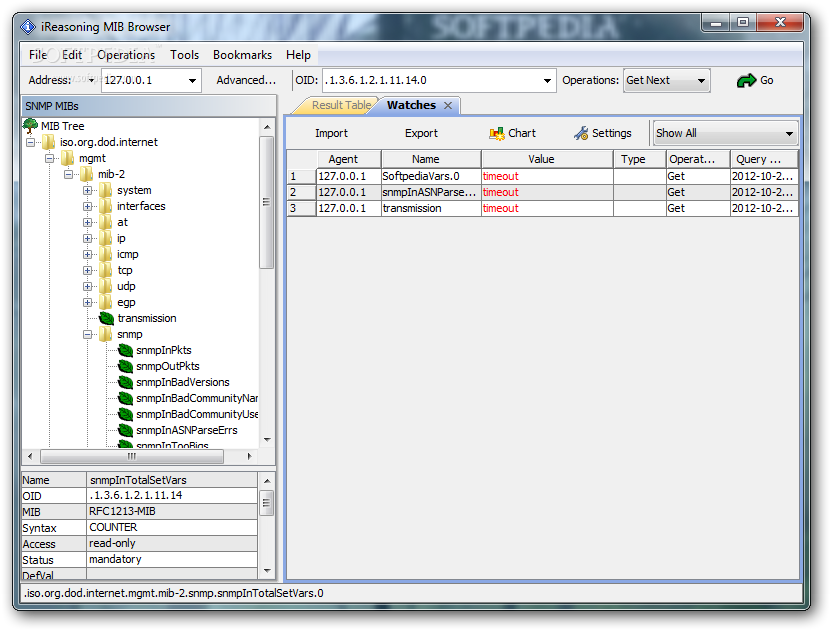Open the Edit menu
Image resolution: width=831 pixels, height=631 pixels.
[x=72, y=55]
